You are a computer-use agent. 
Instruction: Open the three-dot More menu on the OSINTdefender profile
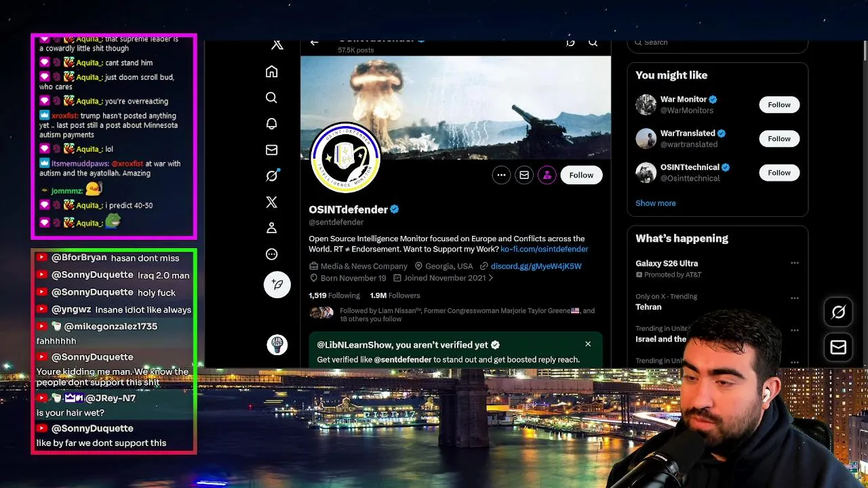[501, 175]
